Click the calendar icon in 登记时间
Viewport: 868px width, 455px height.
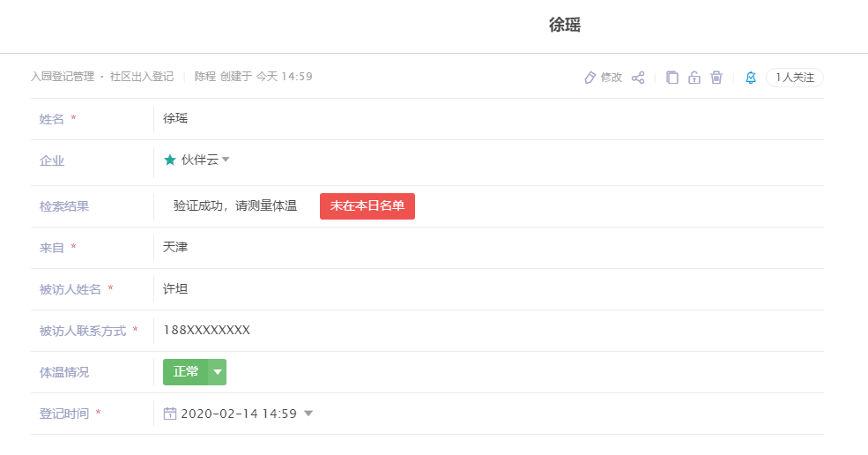coord(170,414)
